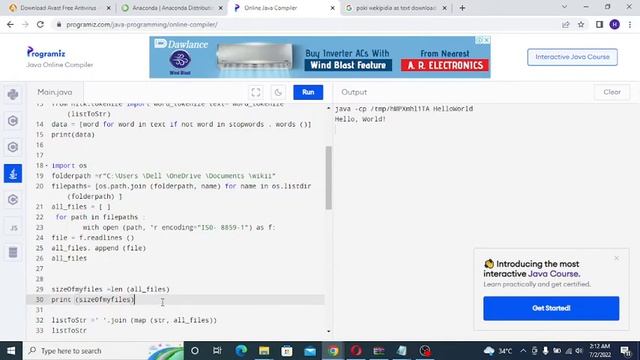Toggle dark mode moon icon
Screen dimensions: 640x360
tap(278, 92)
